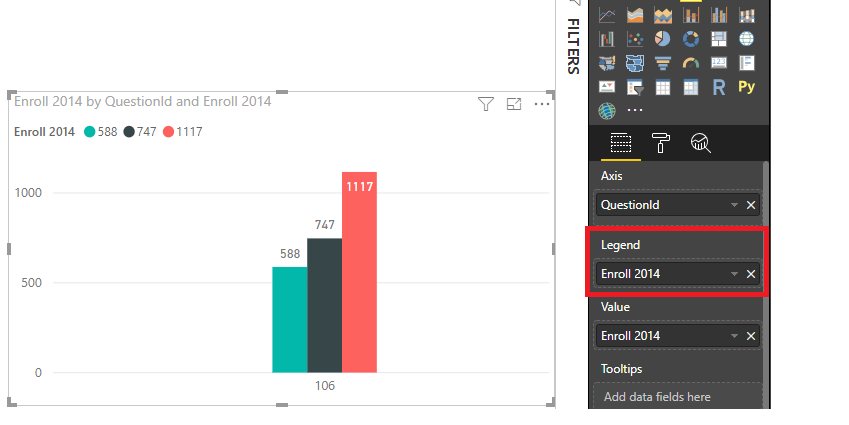
Task: Click Tooltips Add data fields here well
Action: coord(677,397)
